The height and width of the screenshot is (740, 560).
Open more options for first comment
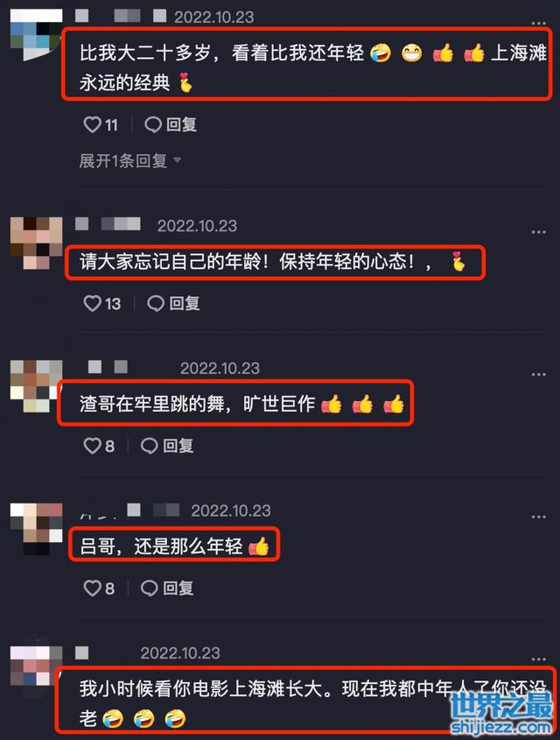(538, 23)
